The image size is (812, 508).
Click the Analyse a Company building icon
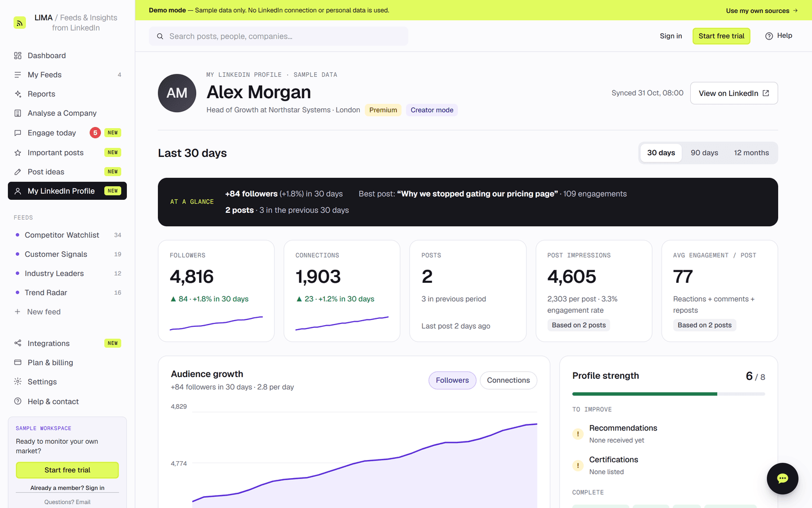17,113
